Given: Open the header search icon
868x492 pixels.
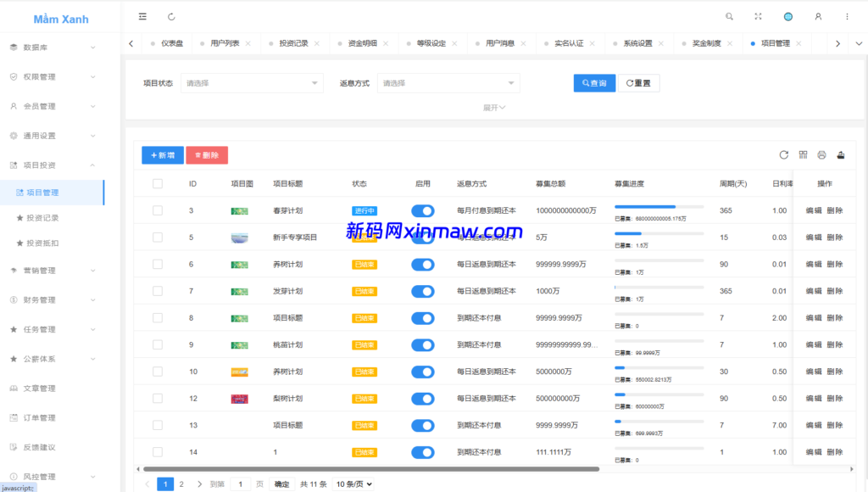Looking at the screenshot, I should pos(729,17).
